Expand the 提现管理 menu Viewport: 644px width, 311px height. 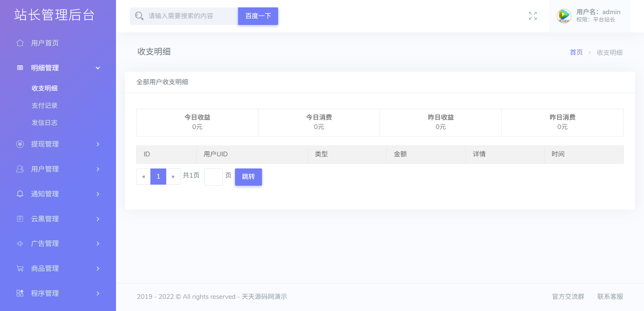pyautogui.click(x=97, y=144)
